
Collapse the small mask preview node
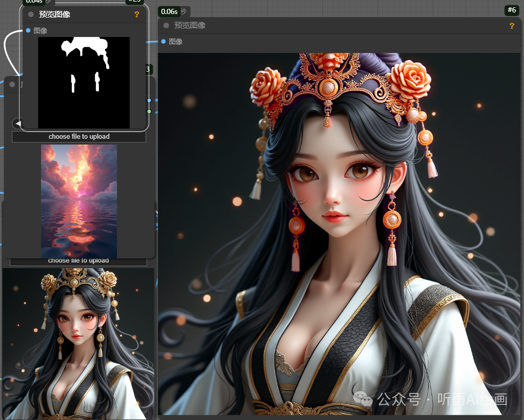coord(31,15)
